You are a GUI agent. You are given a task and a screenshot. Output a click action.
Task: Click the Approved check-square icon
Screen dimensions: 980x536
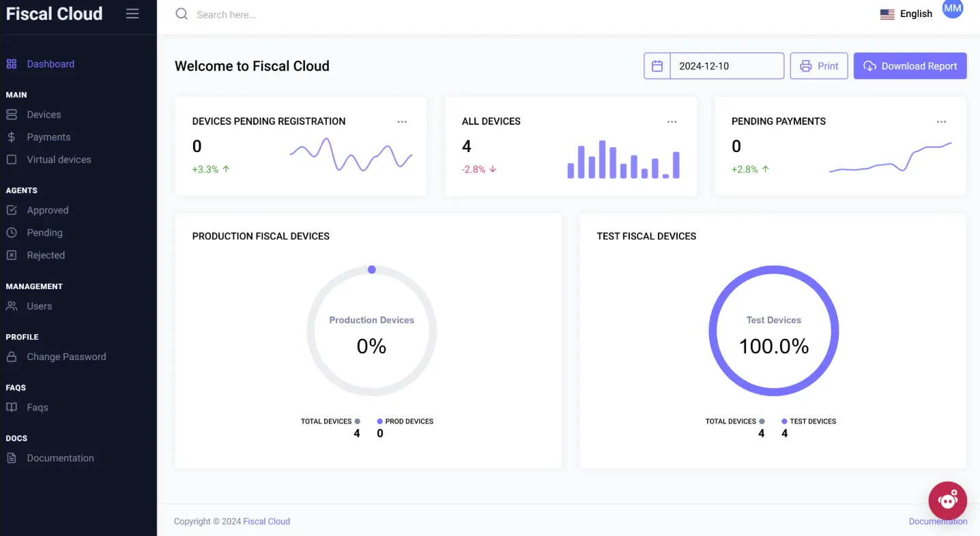pos(12,210)
